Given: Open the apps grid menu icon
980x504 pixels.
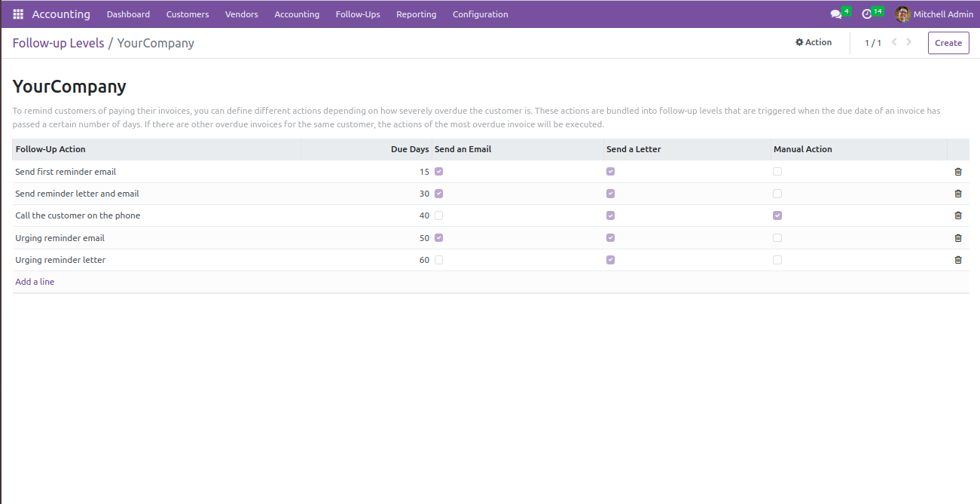Looking at the screenshot, I should click(18, 14).
